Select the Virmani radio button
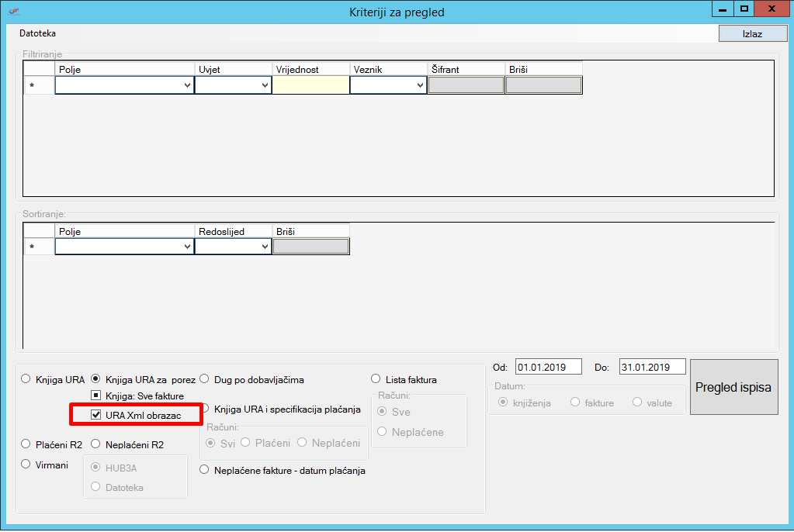Viewport: 794px width, 532px height. click(26, 465)
